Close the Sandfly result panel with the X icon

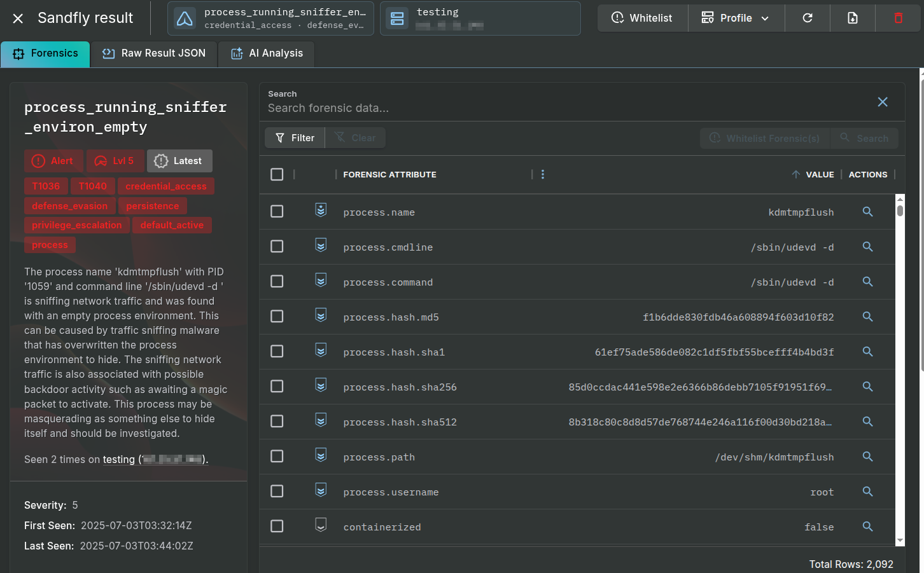[x=18, y=18]
